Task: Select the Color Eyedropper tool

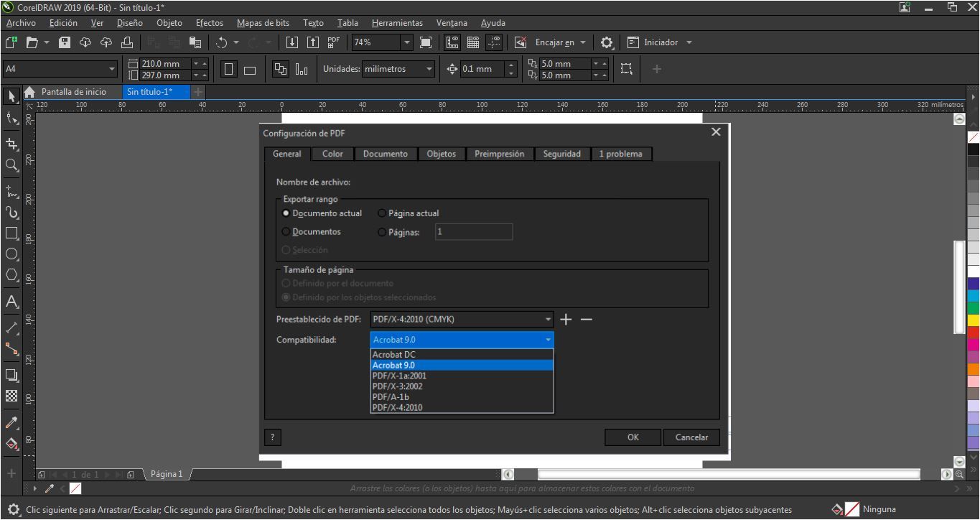Action: tap(11, 422)
